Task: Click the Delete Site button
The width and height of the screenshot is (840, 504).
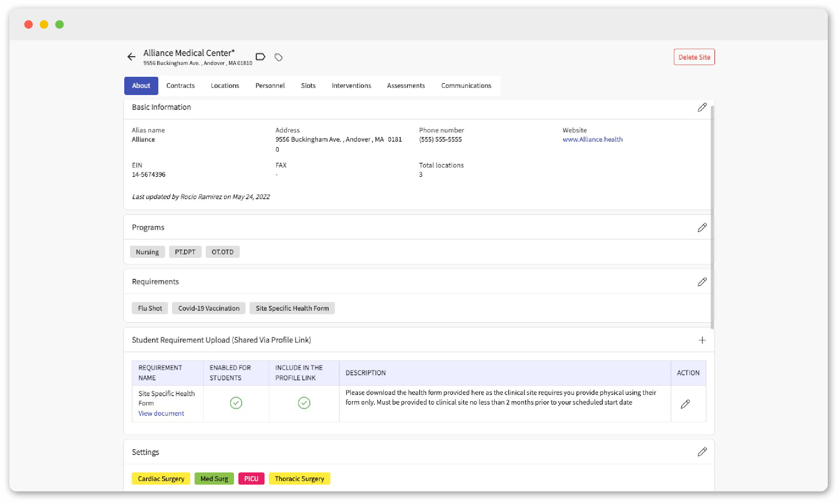Action: [694, 57]
